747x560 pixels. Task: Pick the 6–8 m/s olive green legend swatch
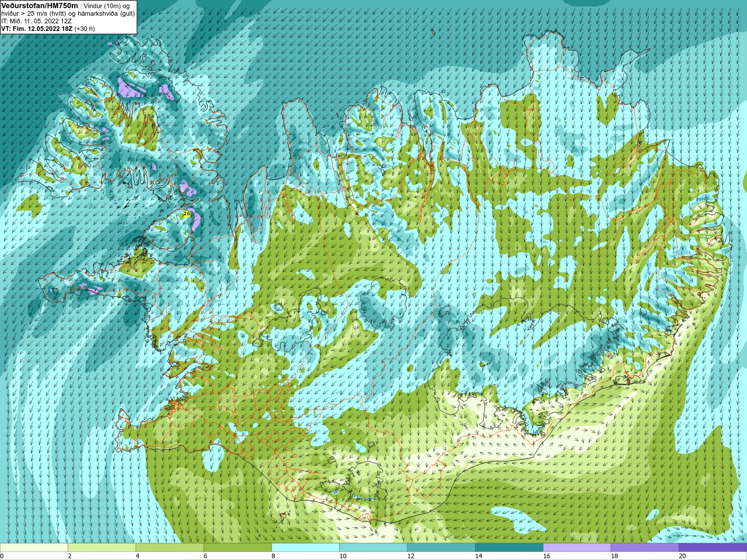coord(238,548)
